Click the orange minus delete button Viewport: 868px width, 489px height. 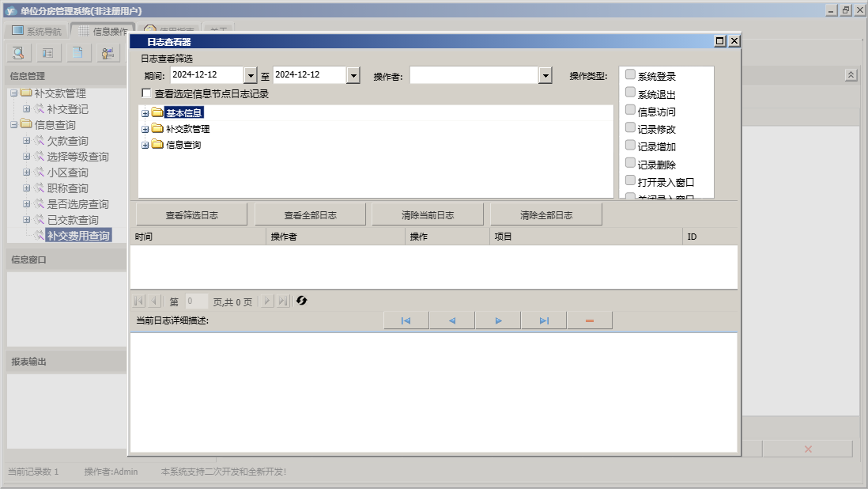click(590, 320)
